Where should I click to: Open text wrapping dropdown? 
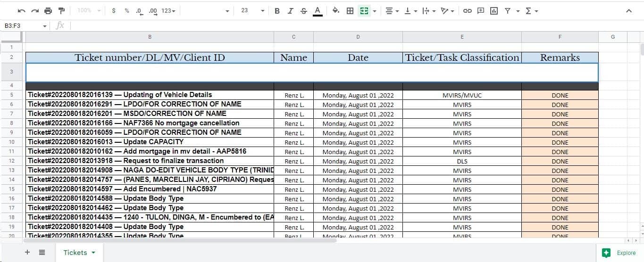(x=429, y=11)
